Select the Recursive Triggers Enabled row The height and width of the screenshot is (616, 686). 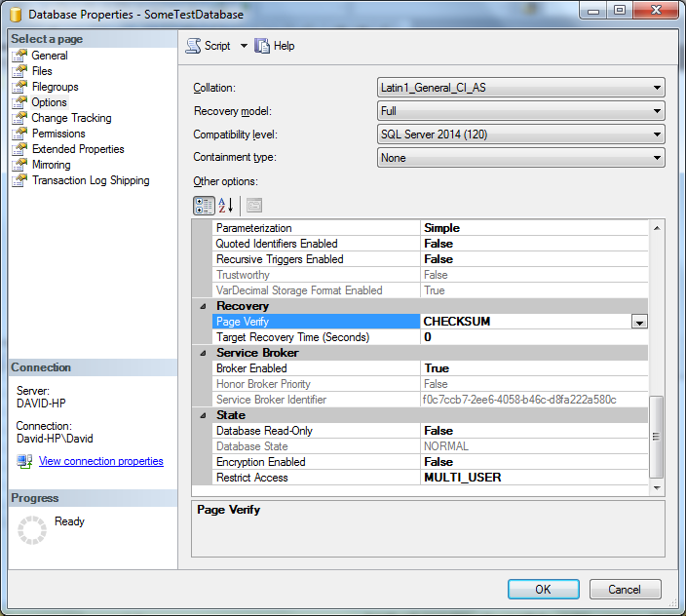tap(431, 259)
